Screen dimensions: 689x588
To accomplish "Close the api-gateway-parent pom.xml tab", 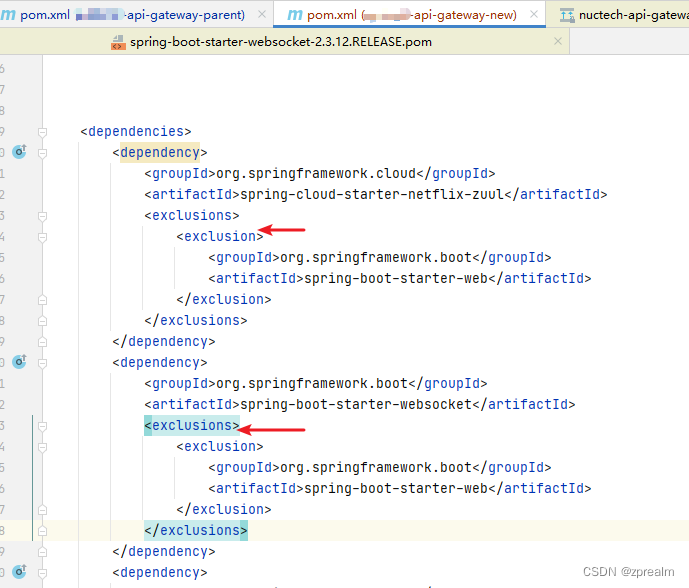I will (262, 15).
